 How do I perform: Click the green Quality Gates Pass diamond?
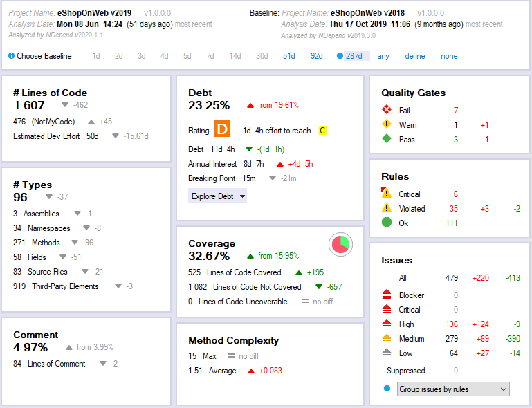pos(387,139)
